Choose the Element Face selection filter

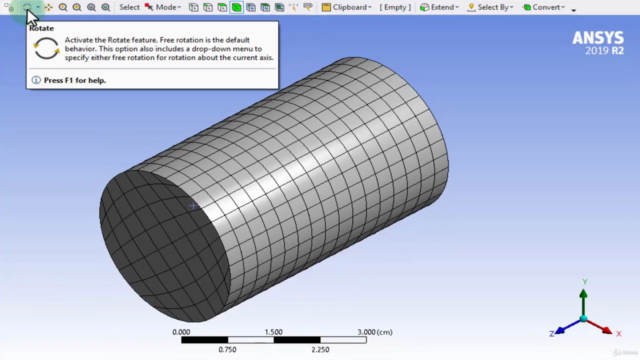click(x=265, y=7)
